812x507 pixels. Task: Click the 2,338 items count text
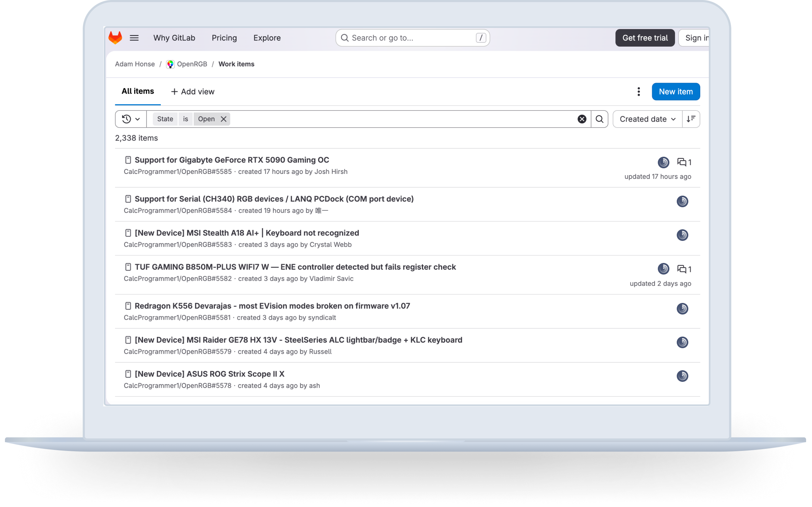coord(136,138)
